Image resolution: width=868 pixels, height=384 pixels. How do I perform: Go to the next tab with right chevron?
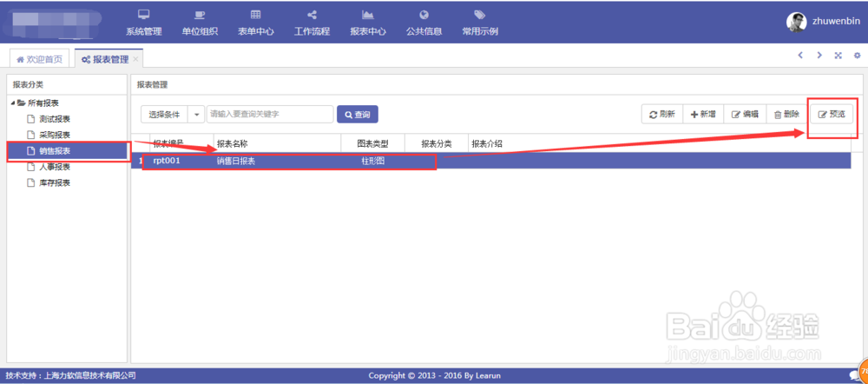click(819, 55)
